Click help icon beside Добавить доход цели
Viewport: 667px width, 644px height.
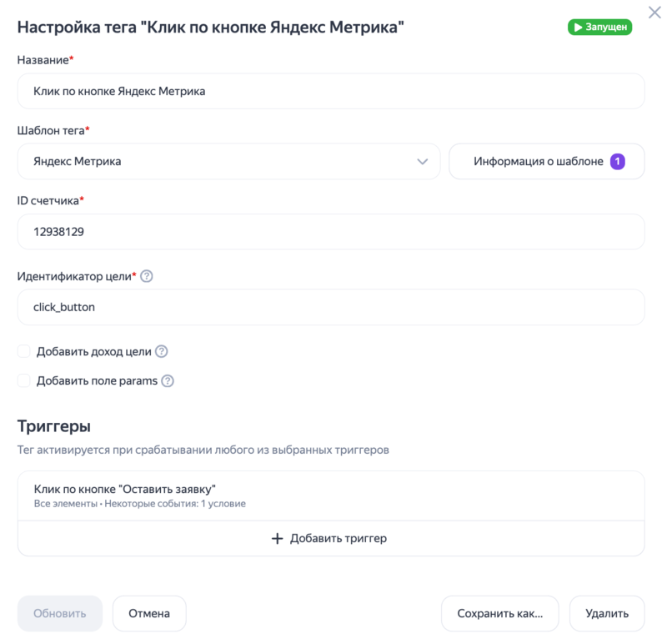162,352
